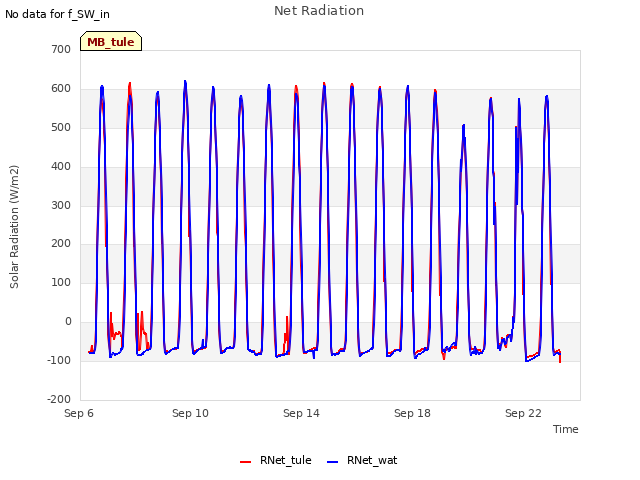Click the Sep 14 x-axis label
Viewport: 640px width, 480px height.
(301, 413)
